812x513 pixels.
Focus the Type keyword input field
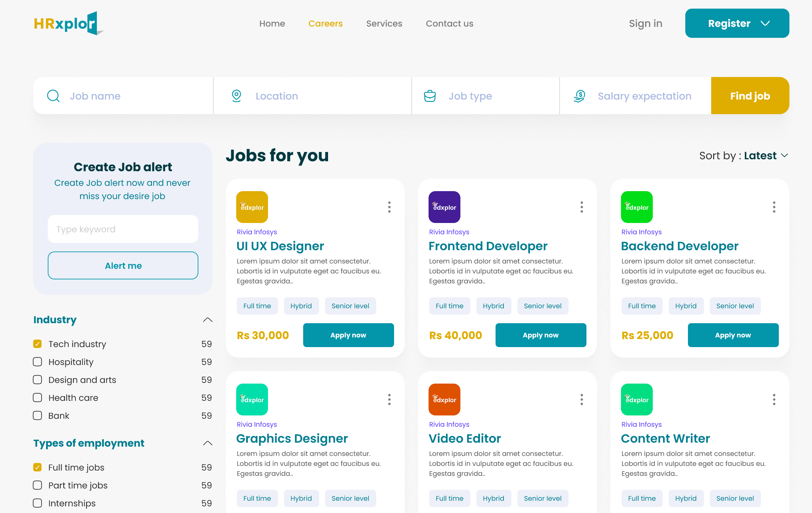(123, 229)
